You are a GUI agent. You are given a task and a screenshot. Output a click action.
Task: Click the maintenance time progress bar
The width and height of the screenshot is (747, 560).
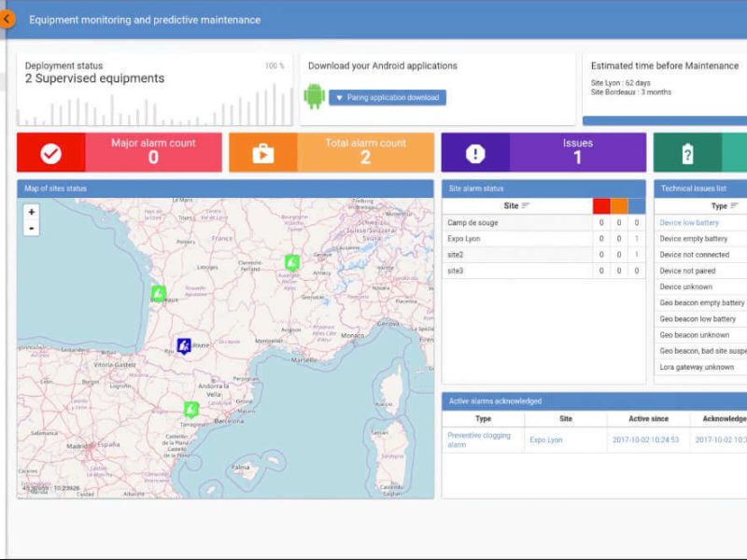(665, 121)
